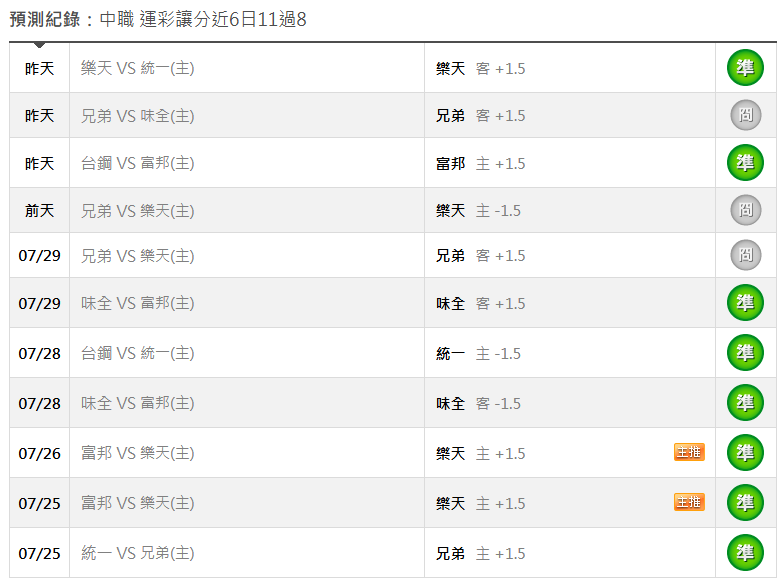Select the 富邦 主 +1.5 prediction cell
This screenshot has width=781, height=588.
click(570, 163)
